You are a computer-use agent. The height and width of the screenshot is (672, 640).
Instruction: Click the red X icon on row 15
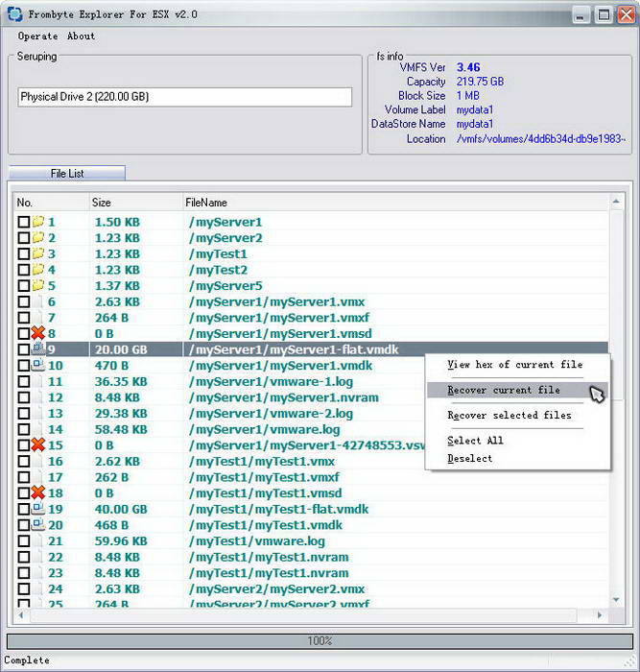pos(38,445)
